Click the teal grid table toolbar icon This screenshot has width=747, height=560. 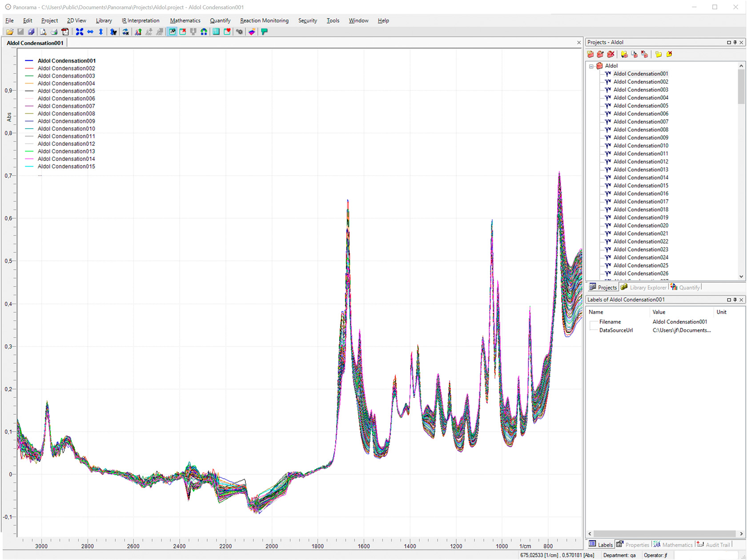pos(216,32)
